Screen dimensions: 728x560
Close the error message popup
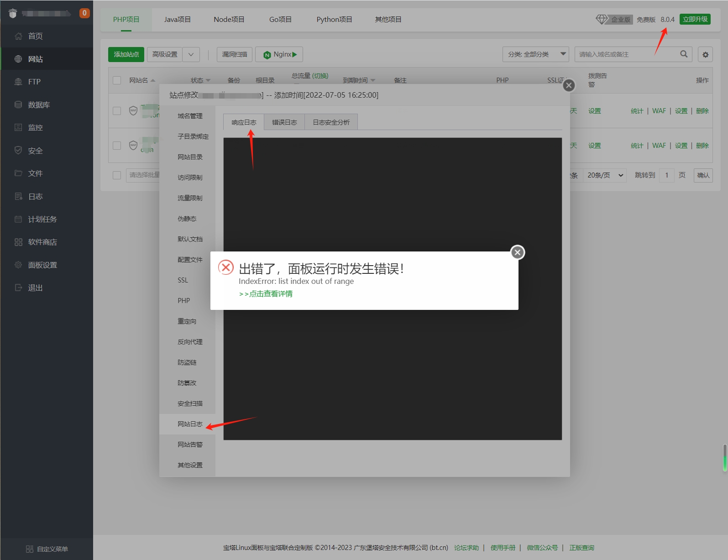517,252
